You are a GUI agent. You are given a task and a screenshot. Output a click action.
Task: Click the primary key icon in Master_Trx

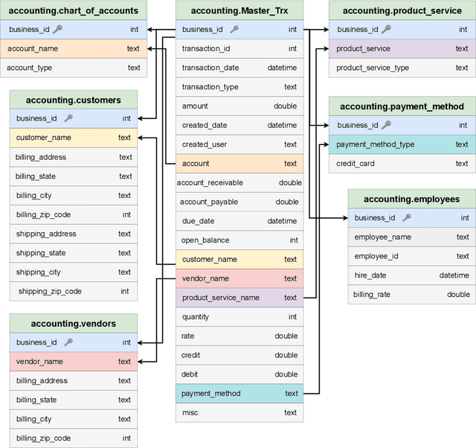(x=234, y=29)
